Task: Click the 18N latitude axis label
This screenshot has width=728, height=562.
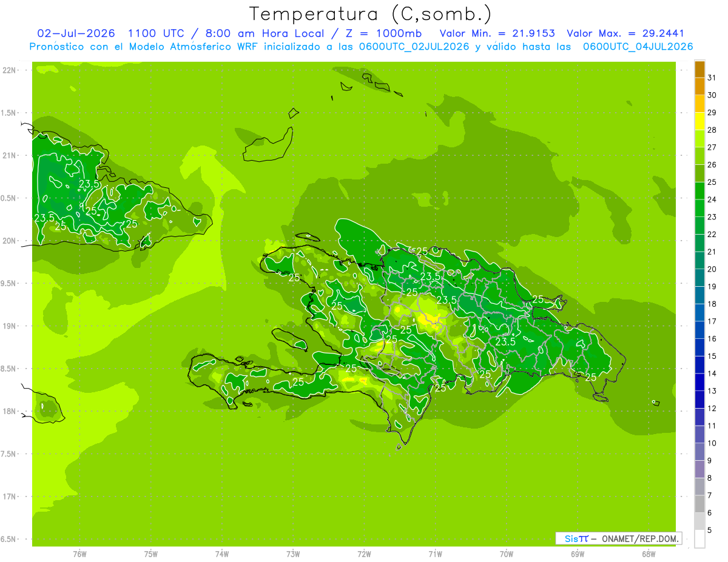Action: 8,412
